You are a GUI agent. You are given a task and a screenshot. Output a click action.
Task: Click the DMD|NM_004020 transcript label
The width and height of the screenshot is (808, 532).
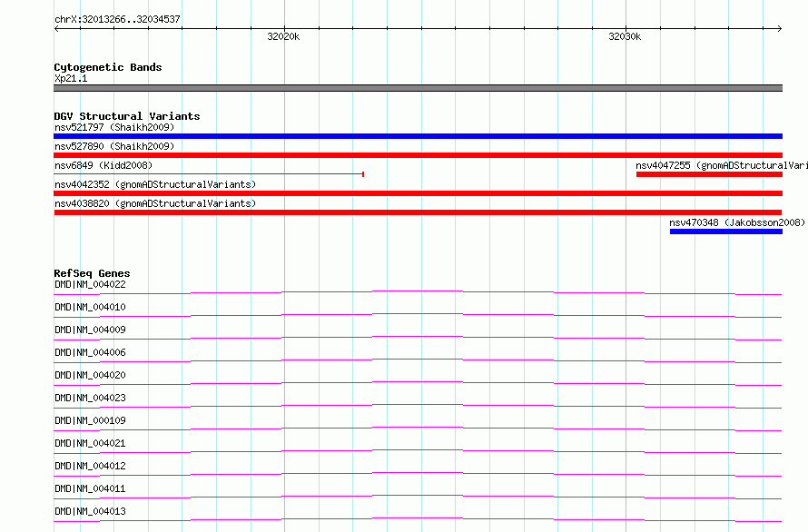coord(90,375)
